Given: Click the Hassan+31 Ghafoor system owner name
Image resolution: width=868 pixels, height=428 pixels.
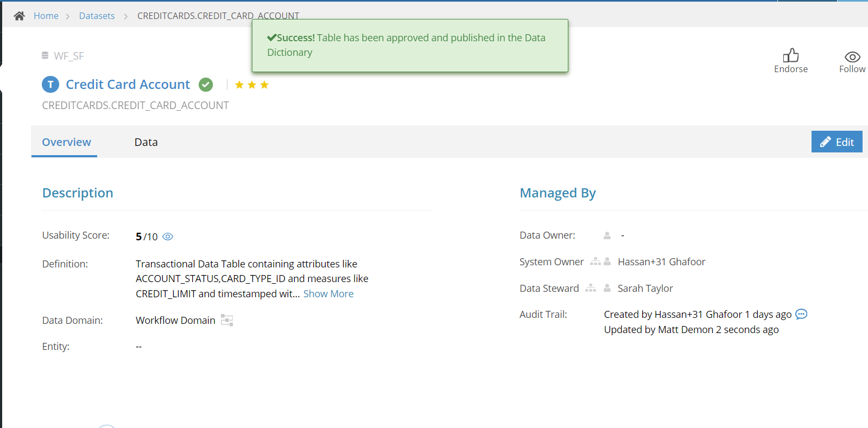Looking at the screenshot, I should point(661,261).
